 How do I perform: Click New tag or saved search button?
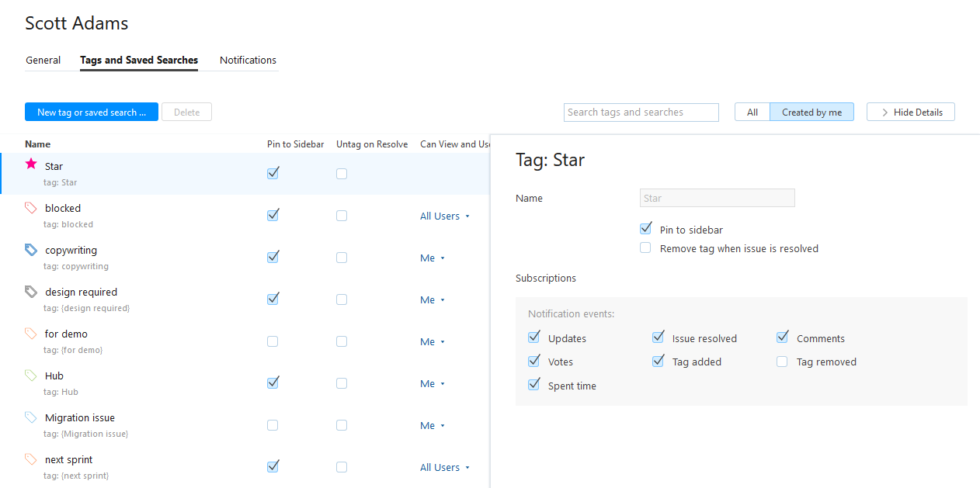(92, 112)
